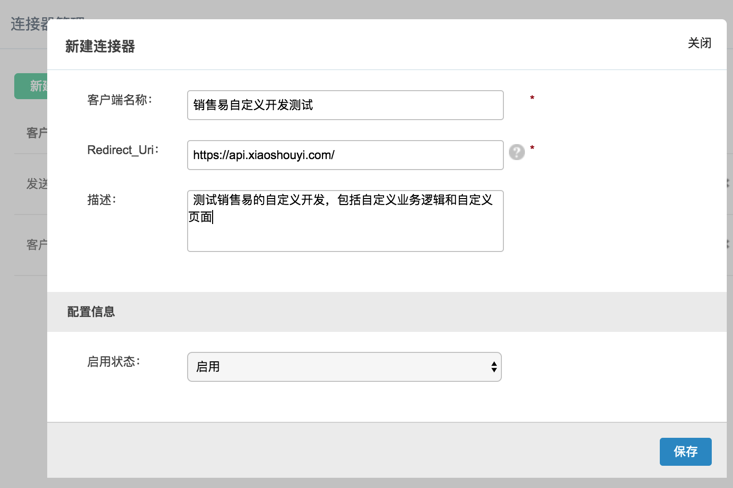The image size is (733, 488).
Task: Click into the Redirect_Uri input box
Action: pos(345,155)
